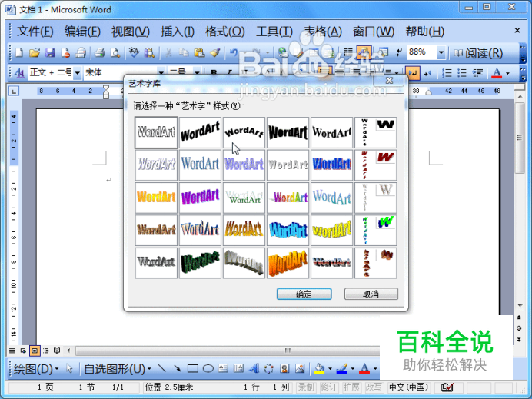The height and width of the screenshot is (399, 532).
Task: Click the spelling status book icon
Action: coord(447,387)
